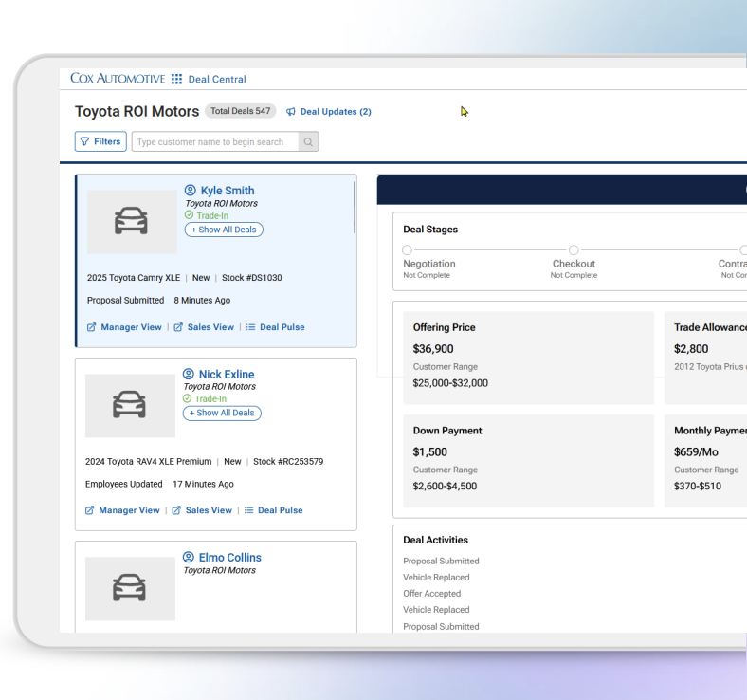Click the megaphone icon next to Deal Updates
Image resolution: width=747 pixels, height=700 pixels.
click(291, 112)
